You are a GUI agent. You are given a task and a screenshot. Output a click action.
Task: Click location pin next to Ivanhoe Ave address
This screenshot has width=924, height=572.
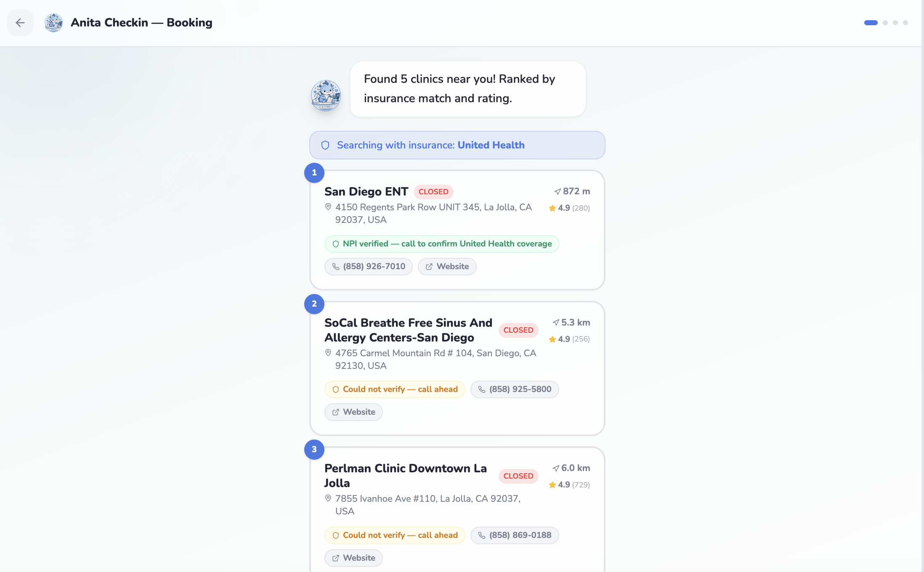pyautogui.click(x=328, y=498)
